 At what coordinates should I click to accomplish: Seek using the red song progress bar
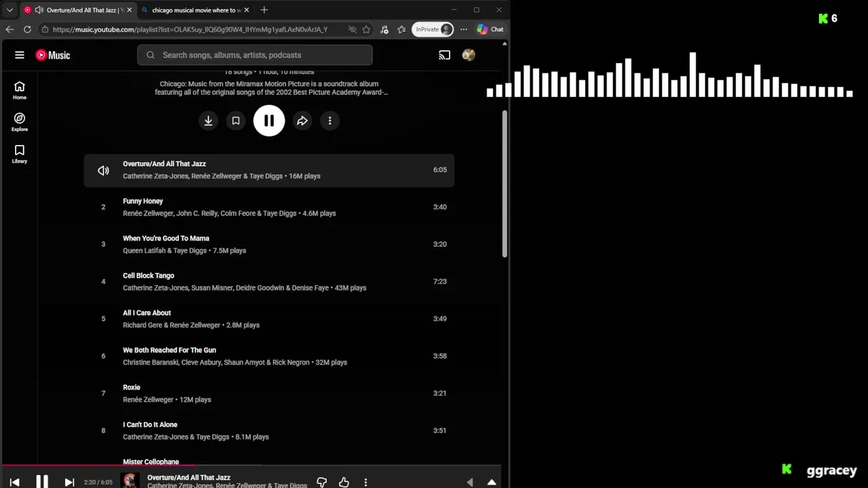coord(250,466)
